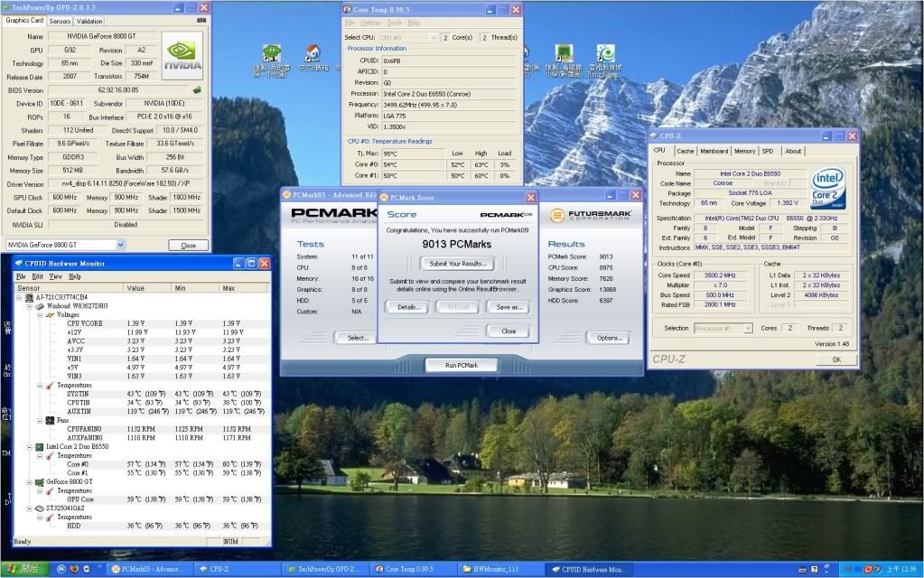This screenshot has height=578, width=924.
Task: Click the Value column header in Hardware Monitor
Action: coord(147,288)
